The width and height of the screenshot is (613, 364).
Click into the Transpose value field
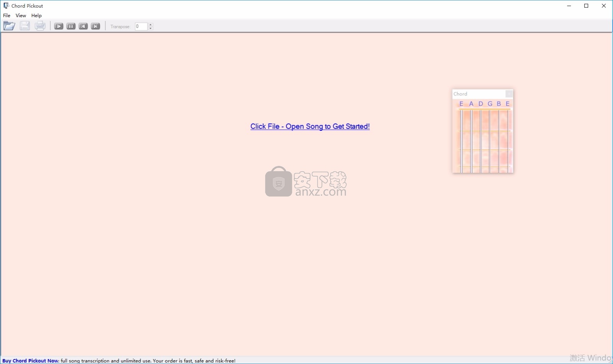coord(141,26)
